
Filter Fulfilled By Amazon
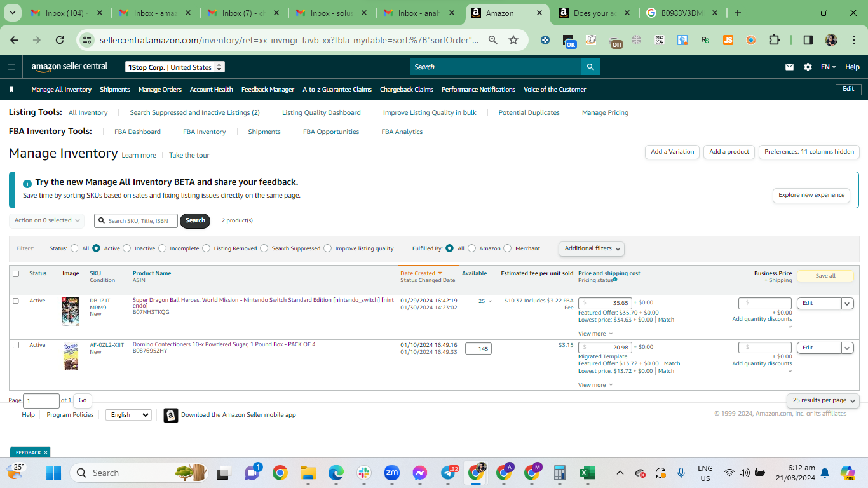tap(471, 248)
